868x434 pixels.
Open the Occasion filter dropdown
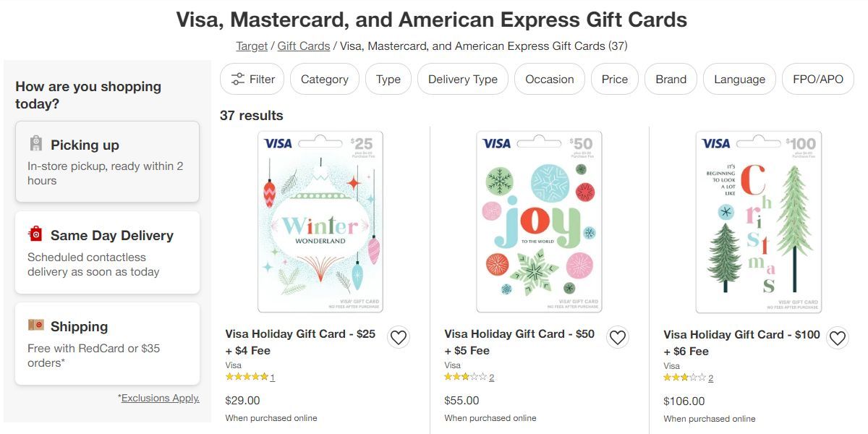coord(550,80)
